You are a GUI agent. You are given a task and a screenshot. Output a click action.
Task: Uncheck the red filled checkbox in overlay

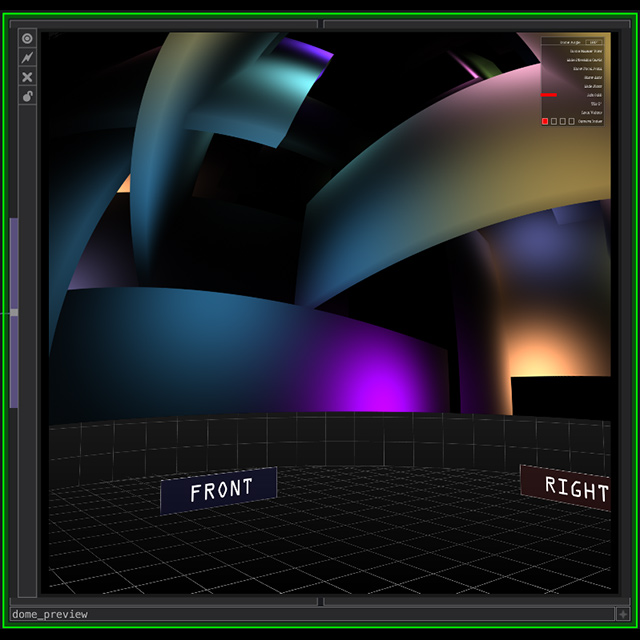pyautogui.click(x=545, y=121)
